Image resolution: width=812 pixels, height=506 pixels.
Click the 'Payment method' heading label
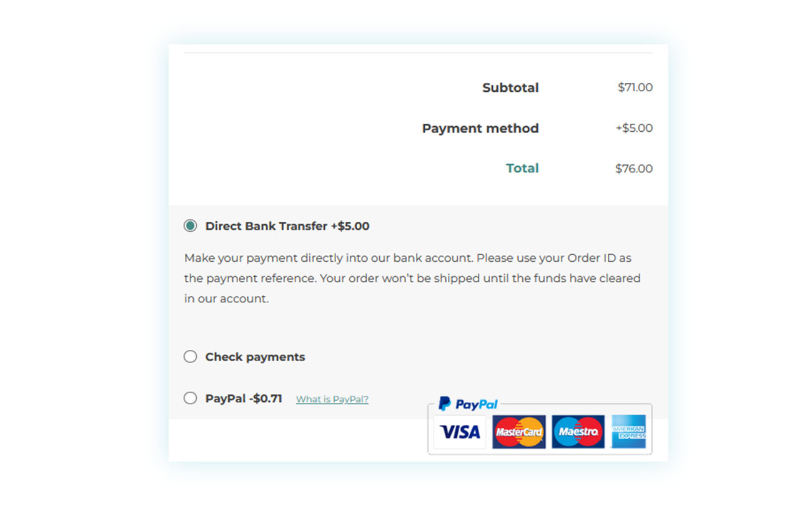pyautogui.click(x=480, y=129)
